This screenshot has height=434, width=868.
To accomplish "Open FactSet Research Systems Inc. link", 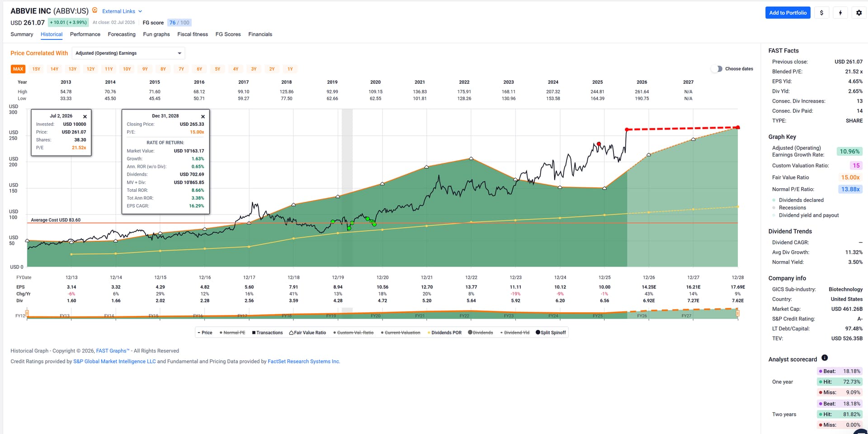I will click(x=304, y=362).
